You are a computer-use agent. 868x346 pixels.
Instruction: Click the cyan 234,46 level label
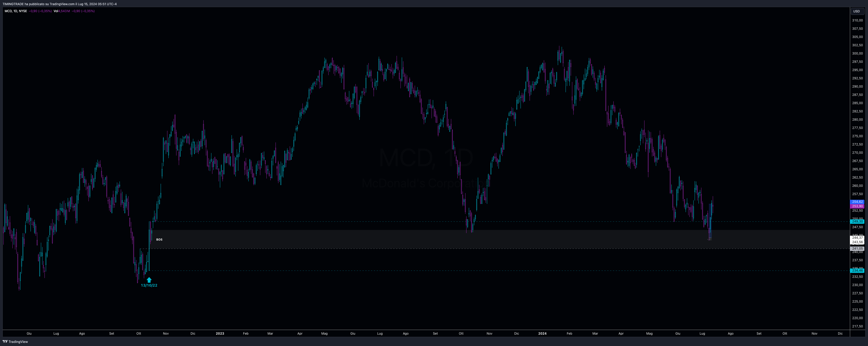tap(857, 271)
